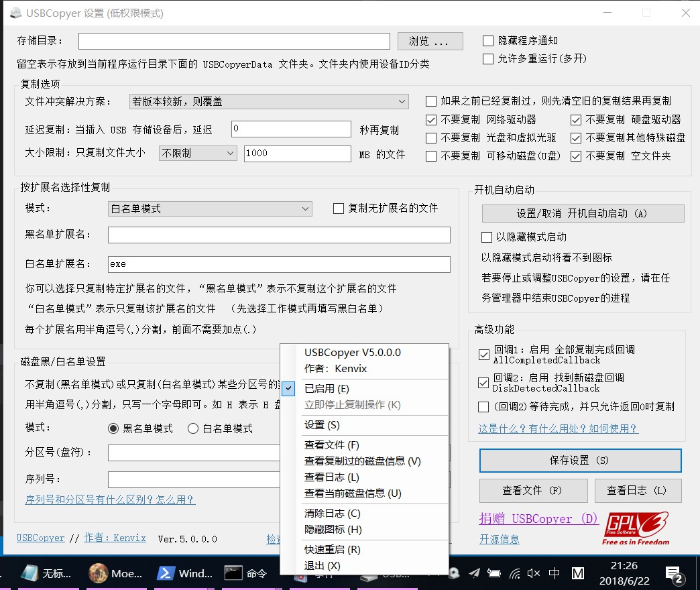The image size is (700, 590).
Task: Click the muted speaker icon in system tray
Action: 534,573
